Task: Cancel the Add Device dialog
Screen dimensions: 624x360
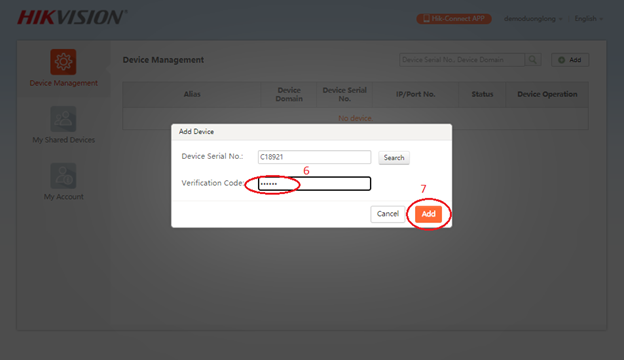Action: [x=388, y=214]
